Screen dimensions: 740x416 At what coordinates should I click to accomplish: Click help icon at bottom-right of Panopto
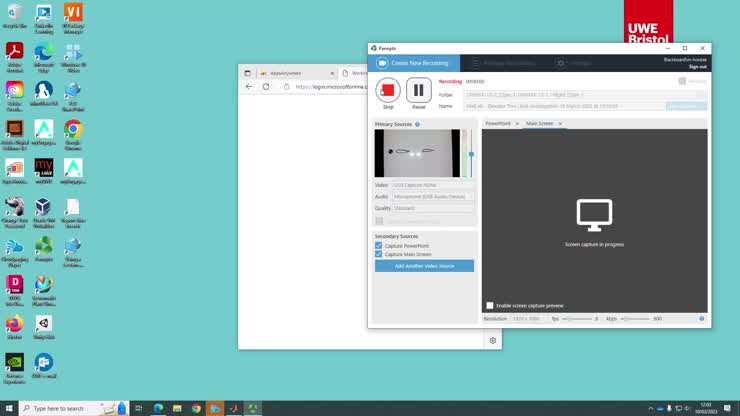click(x=702, y=319)
